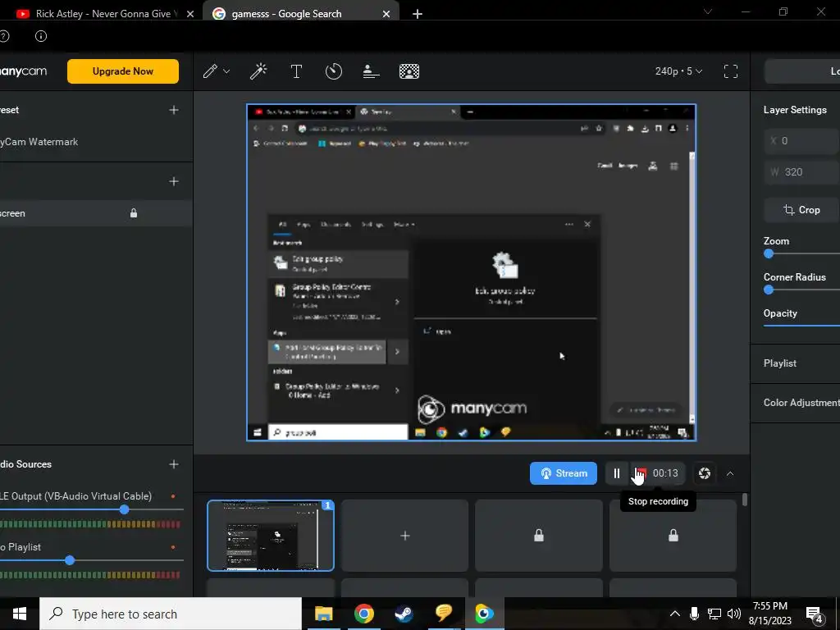Click the tab search dropdown arrow in Chrome
840x630 pixels.
[708, 11]
